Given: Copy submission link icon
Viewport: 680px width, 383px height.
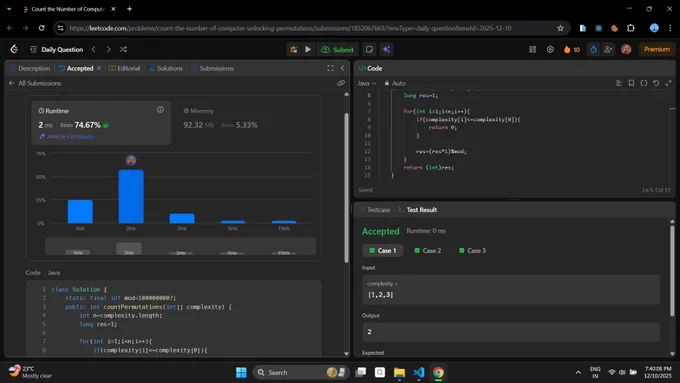Looking at the screenshot, I should tap(341, 83).
